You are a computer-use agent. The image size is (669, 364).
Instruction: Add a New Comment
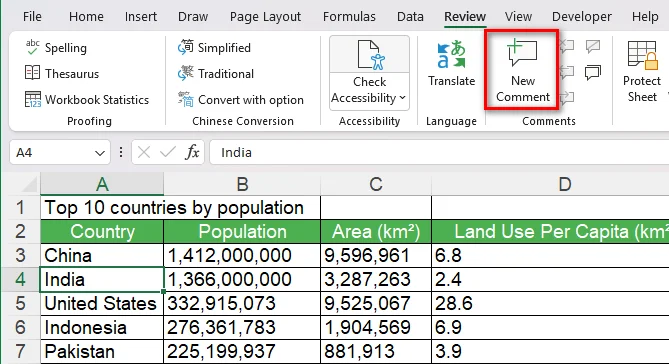tap(522, 70)
